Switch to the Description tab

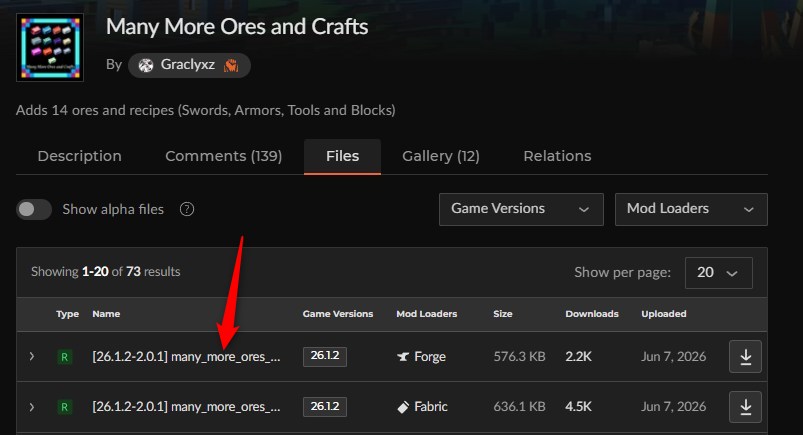tap(79, 156)
